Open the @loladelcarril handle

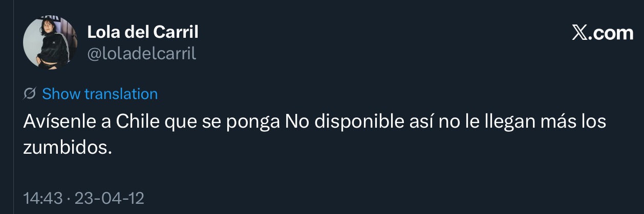[142, 54]
